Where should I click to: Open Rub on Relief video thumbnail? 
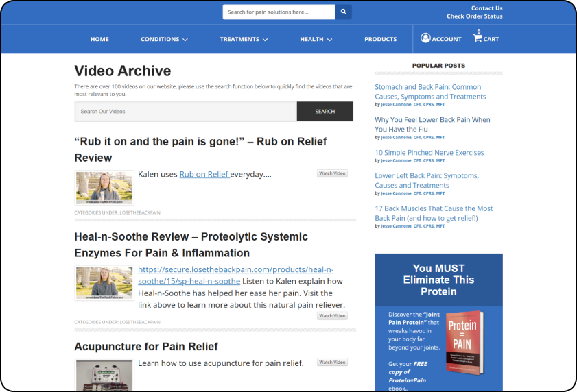click(104, 188)
